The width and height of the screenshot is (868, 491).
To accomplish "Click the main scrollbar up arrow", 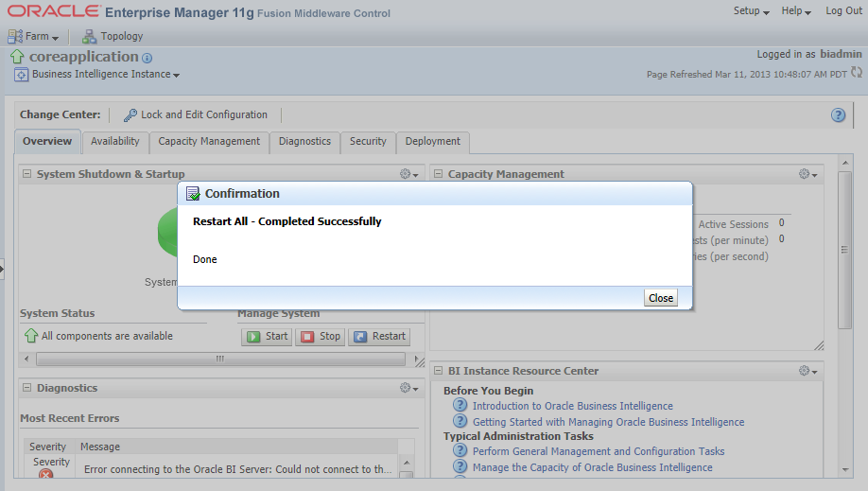I will click(x=844, y=163).
